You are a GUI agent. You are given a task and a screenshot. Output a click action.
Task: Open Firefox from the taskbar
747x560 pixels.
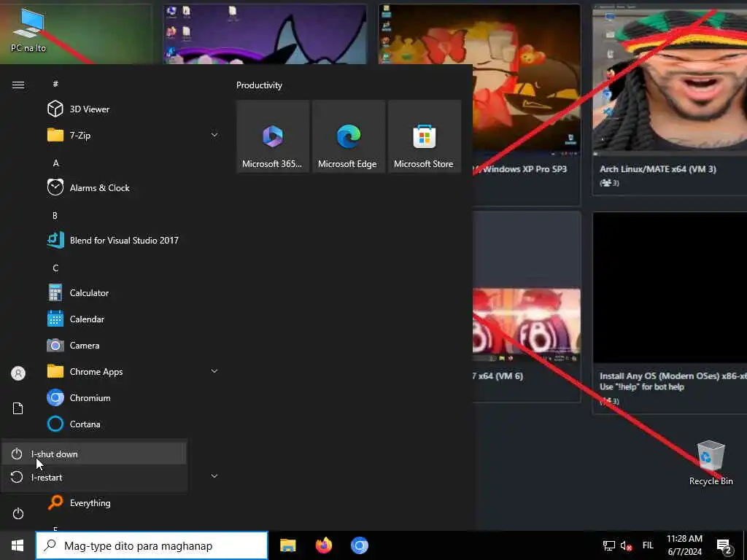323,545
